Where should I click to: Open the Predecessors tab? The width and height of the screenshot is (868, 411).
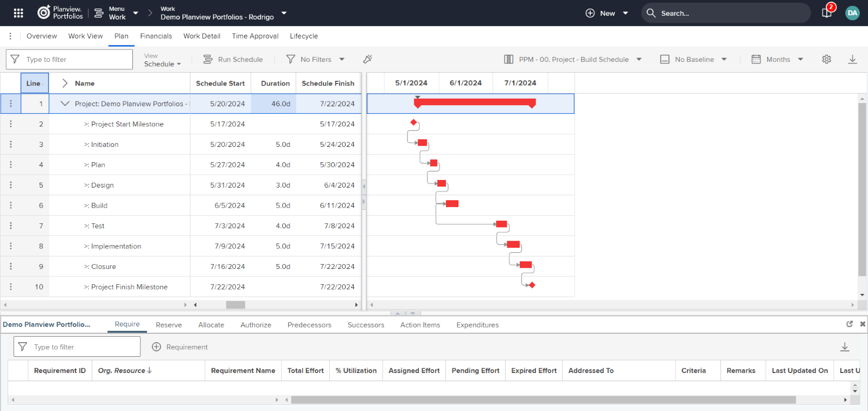(x=309, y=325)
